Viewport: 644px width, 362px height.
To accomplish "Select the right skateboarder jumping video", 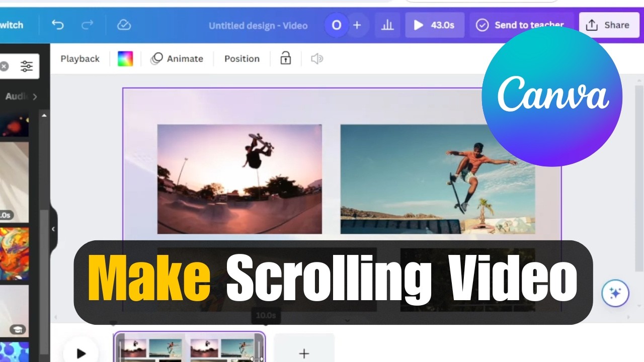I will (438, 179).
